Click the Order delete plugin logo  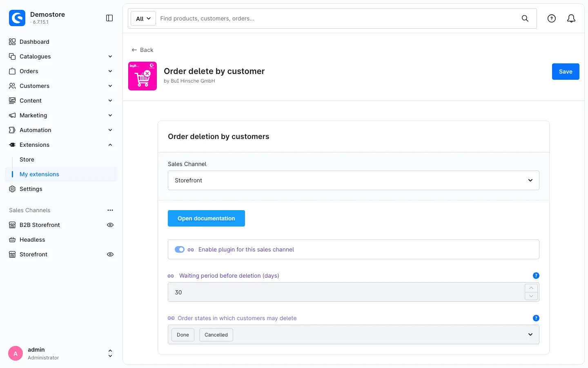coord(143,76)
